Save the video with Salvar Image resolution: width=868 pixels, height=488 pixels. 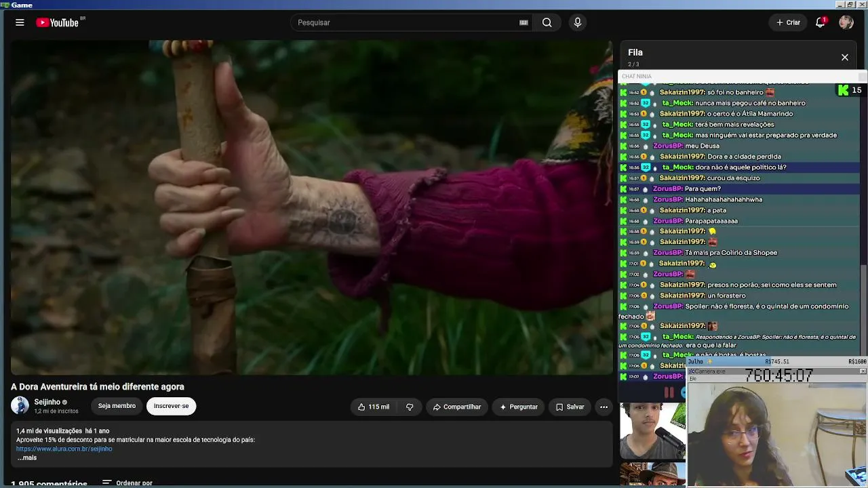click(570, 407)
